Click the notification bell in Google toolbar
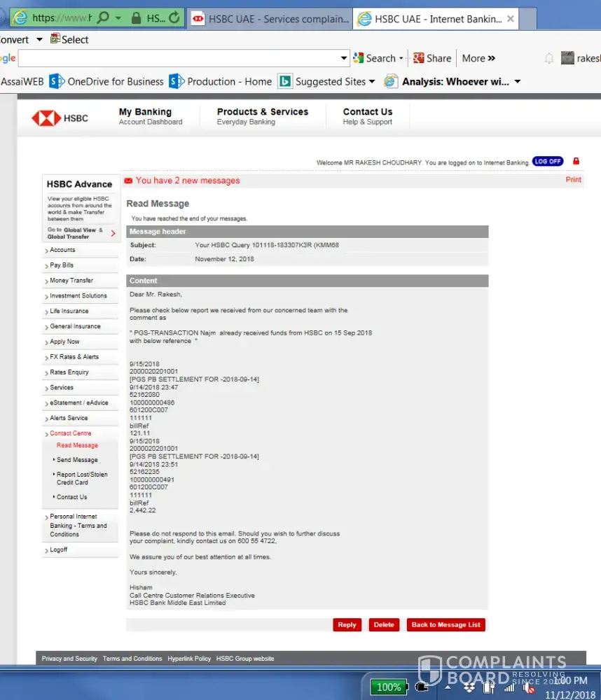Viewport: 601px width, 700px height. pyautogui.click(x=549, y=59)
